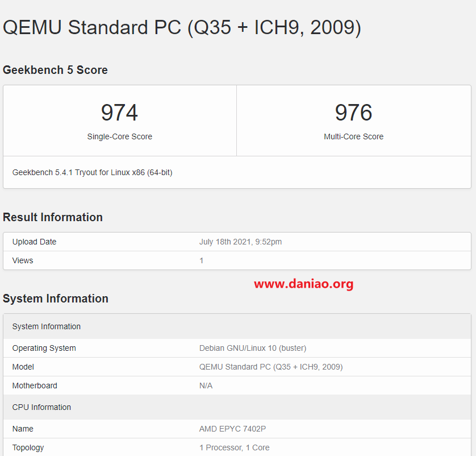Select the 976 multi-core score value
Viewport: 476px width, 456px height.
(x=354, y=113)
